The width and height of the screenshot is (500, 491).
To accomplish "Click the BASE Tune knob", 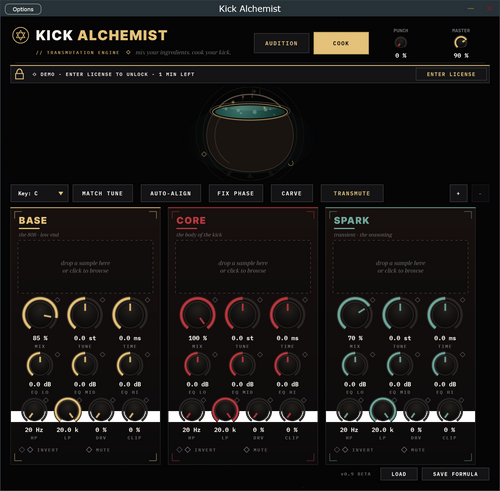I will (x=85, y=314).
